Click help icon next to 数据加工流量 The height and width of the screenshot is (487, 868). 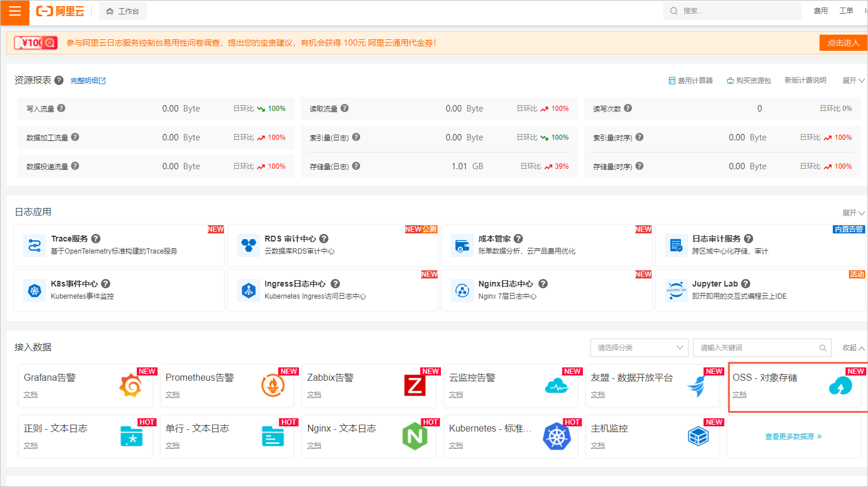(x=75, y=137)
